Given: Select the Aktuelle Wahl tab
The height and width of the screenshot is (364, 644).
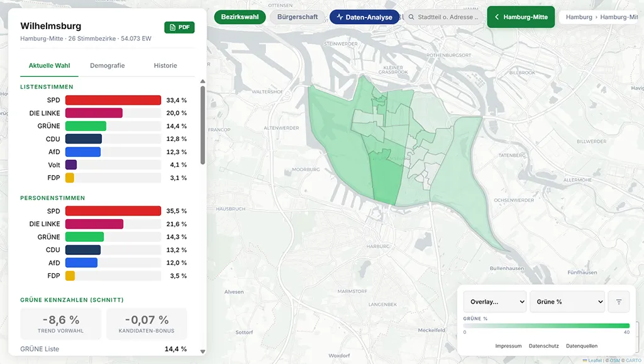Looking at the screenshot, I should pyautogui.click(x=49, y=65).
